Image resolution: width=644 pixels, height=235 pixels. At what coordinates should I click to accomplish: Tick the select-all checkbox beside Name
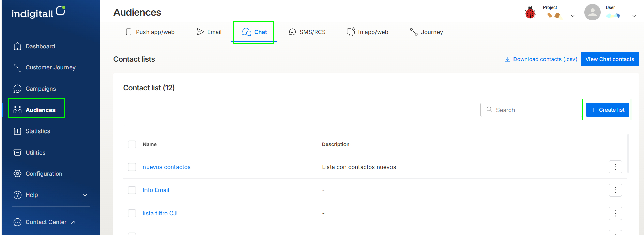132,144
